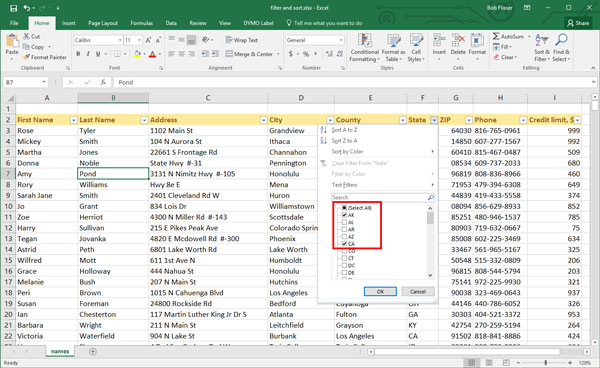Check the AZ state checkbox
This screenshot has width=600, height=368.
click(x=344, y=236)
